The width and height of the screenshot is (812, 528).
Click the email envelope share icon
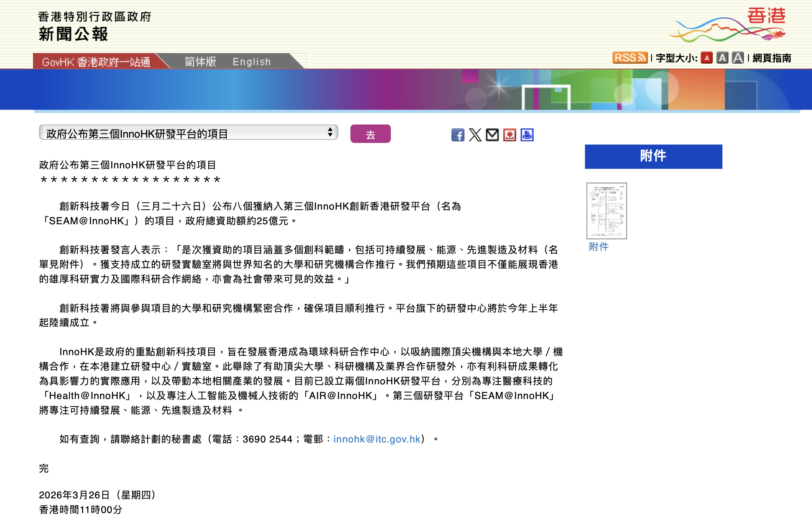[492, 135]
